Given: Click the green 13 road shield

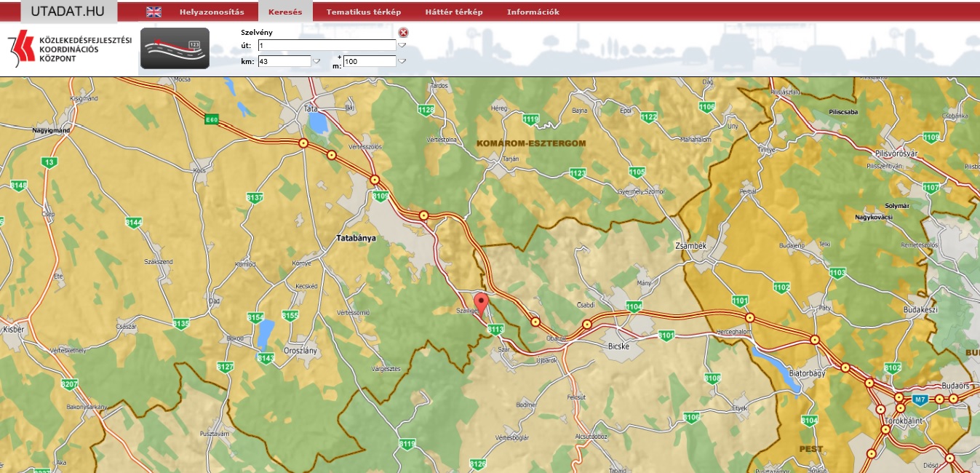Looking at the screenshot, I should pos(49,162).
